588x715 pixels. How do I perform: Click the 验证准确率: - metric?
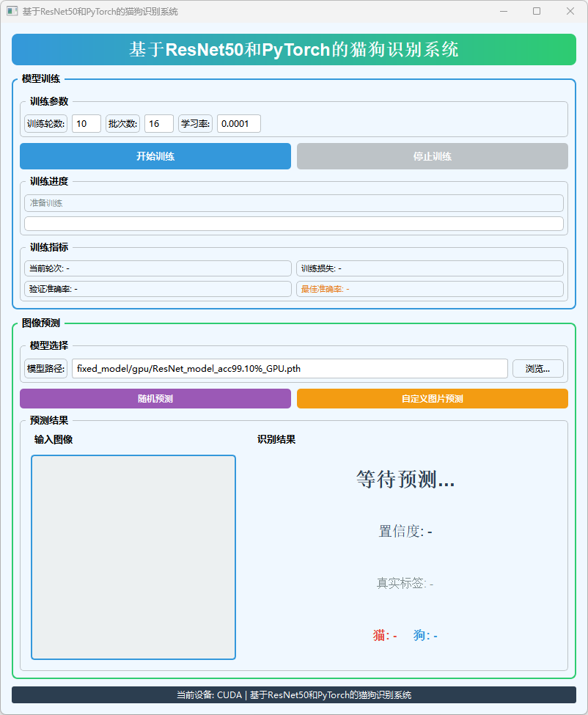158,289
